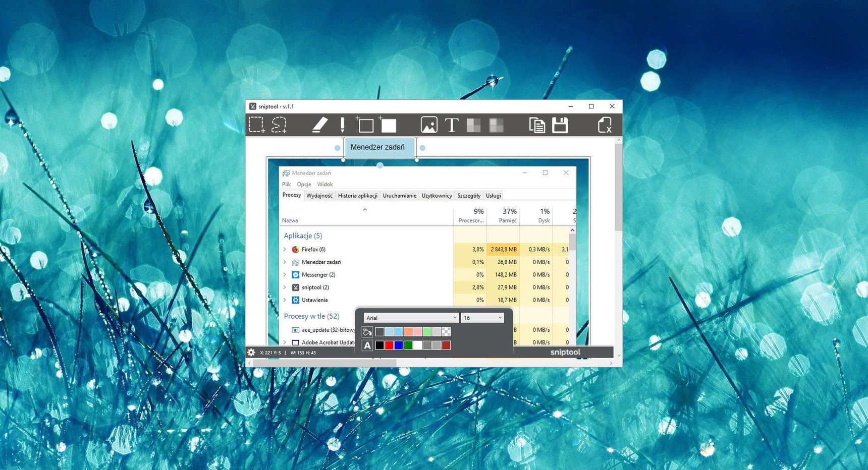Click the paint bucket fill color icon
The image size is (868, 470).
point(367,332)
